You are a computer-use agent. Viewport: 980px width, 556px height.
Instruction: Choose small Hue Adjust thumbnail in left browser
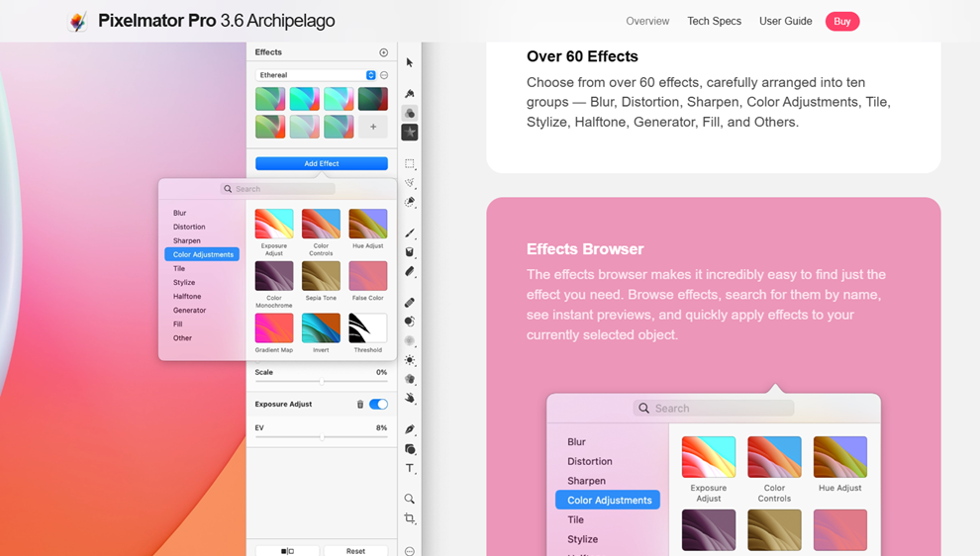367,224
